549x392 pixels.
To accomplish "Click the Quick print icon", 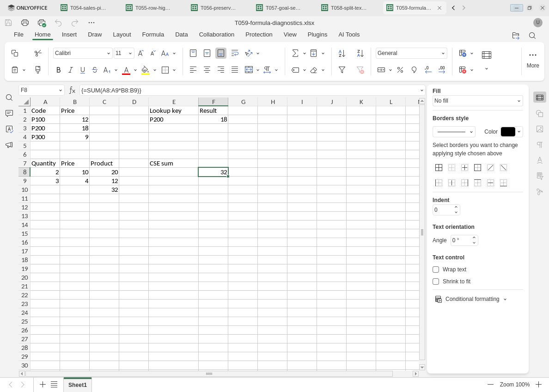I will click(42, 23).
